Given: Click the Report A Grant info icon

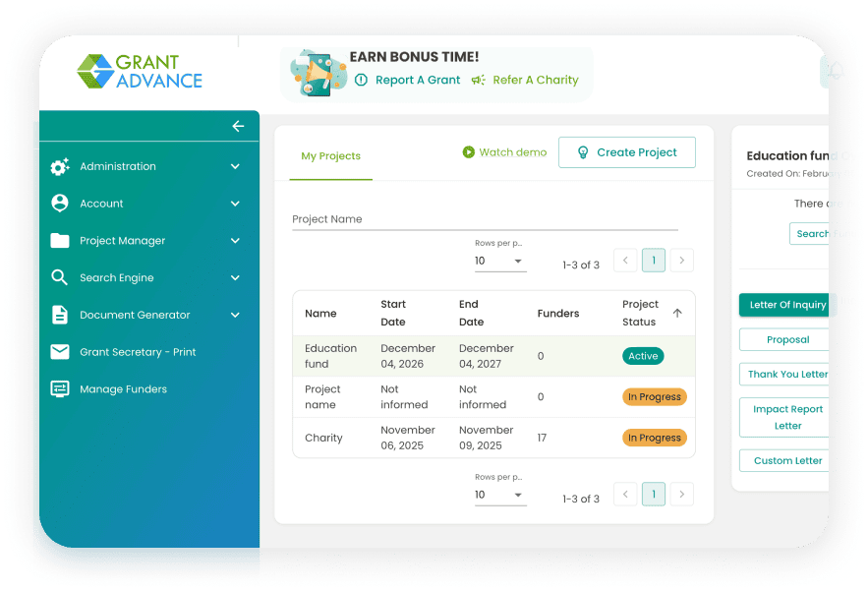Looking at the screenshot, I should point(361,80).
